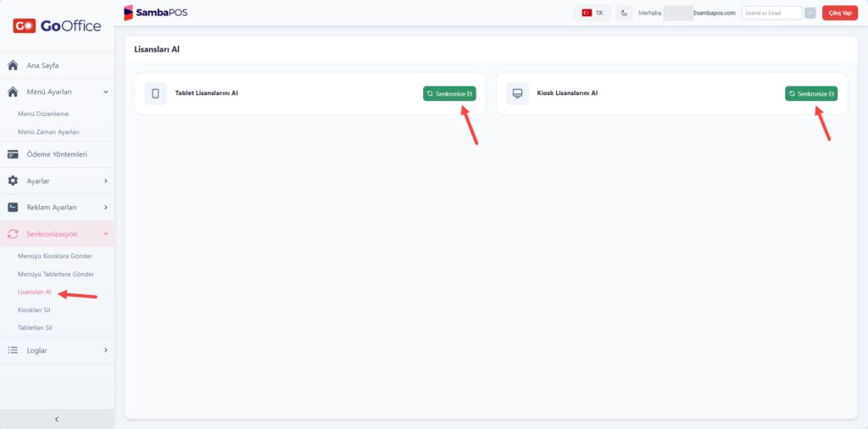Sync kiosk licenses with Senkronize Et
Viewport: 868px width, 429px height.
(811, 93)
